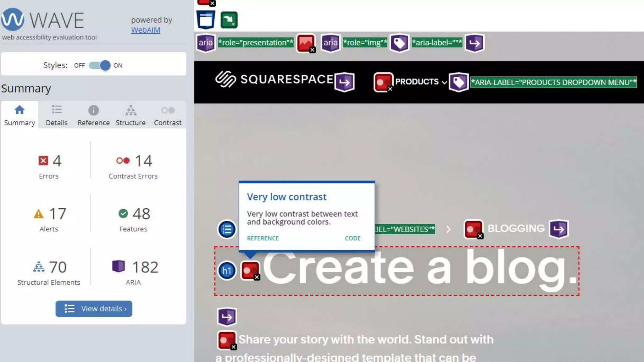Click the red image error icon in ARIA row
This screenshot has width=644, height=362.
click(x=306, y=43)
